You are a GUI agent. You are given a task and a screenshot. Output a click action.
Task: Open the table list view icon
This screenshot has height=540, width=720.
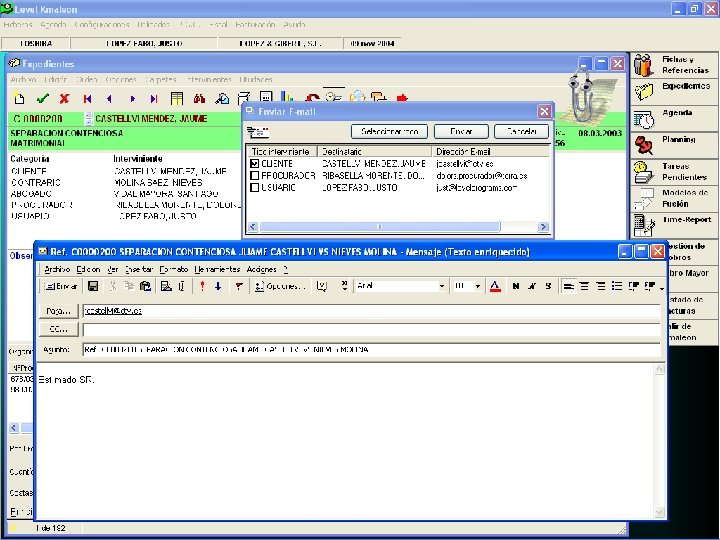tap(177, 98)
